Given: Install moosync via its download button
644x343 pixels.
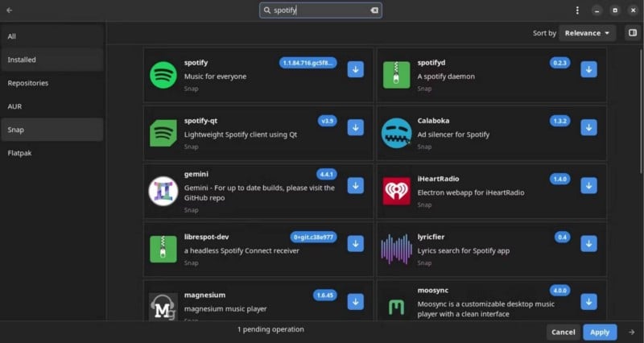Looking at the screenshot, I should (x=588, y=301).
